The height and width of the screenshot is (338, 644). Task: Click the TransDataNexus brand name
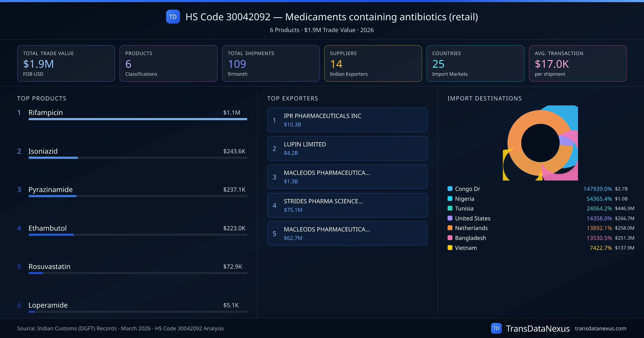click(x=537, y=328)
